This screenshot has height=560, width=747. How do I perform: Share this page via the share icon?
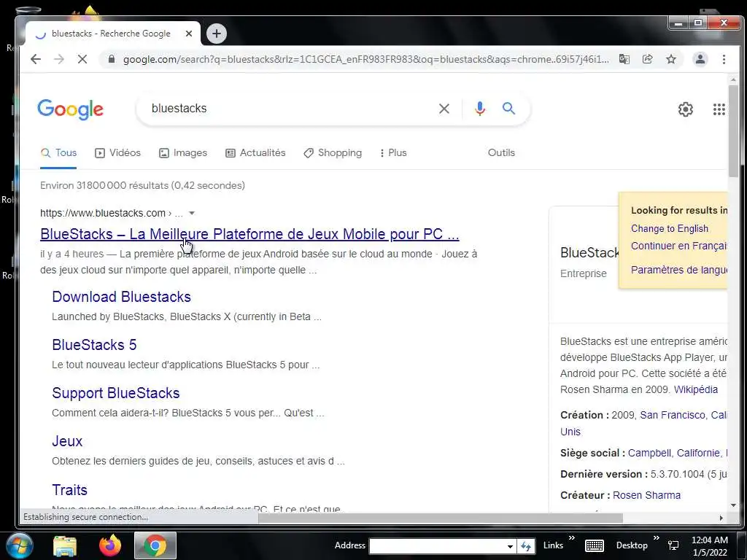pos(648,59)
